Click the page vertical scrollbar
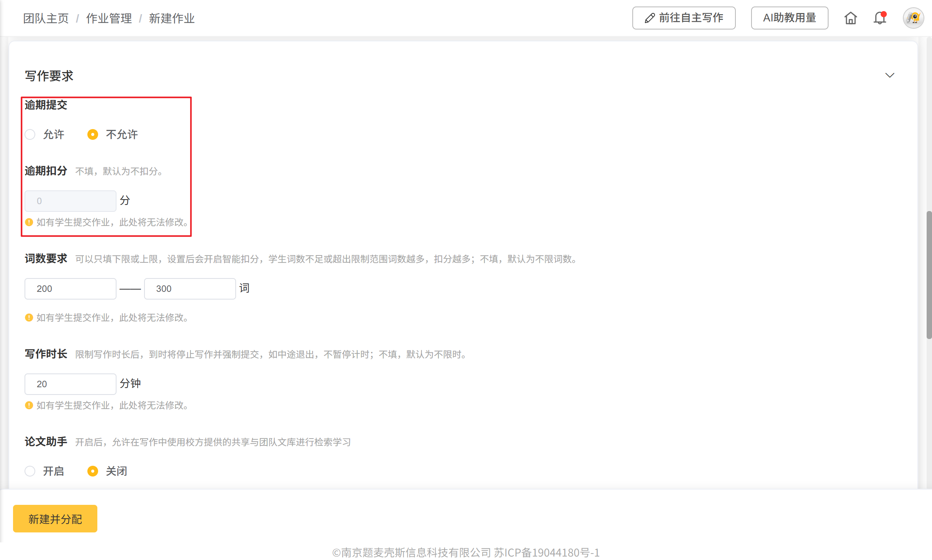This screenshot has width=932, height=560. (929, 274)
